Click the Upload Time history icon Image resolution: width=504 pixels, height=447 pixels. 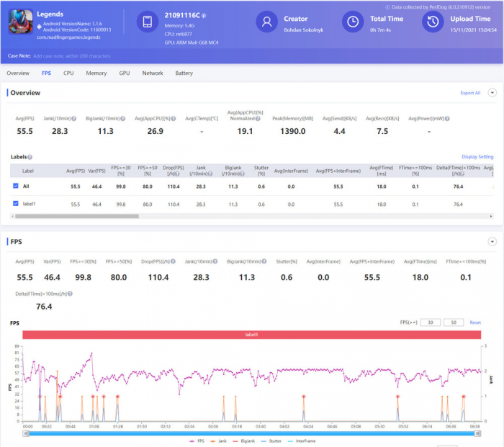pos(431,22)
